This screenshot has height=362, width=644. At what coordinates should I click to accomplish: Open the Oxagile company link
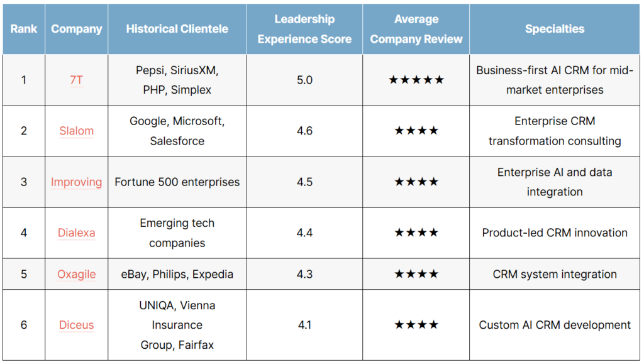[x=76, y=274]
